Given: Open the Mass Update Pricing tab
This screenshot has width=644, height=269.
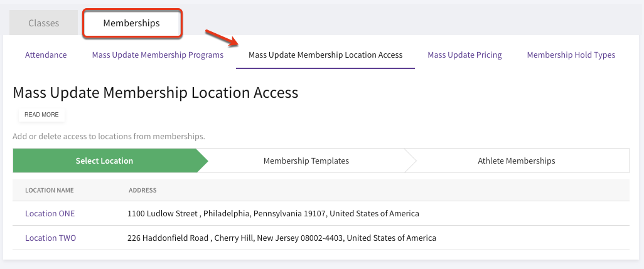Looking at the screenshot, I should pyautogui.click(x=464, y=55).
